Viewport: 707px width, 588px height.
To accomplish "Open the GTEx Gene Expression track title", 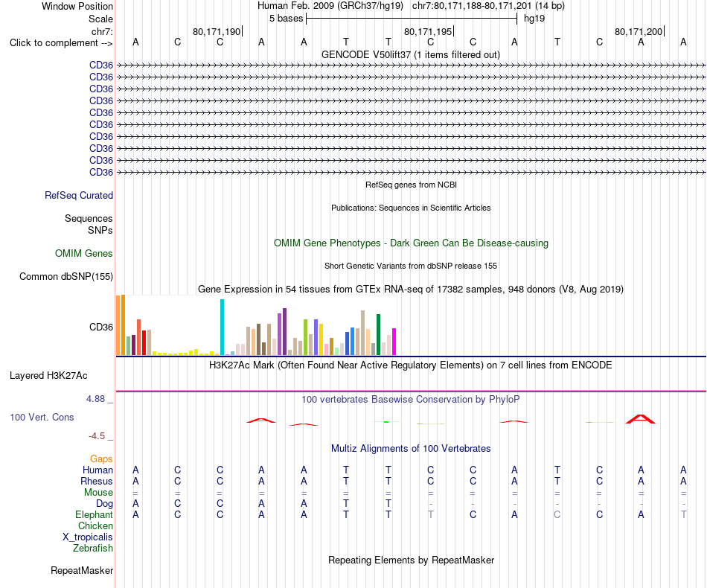I will (411, 289).
